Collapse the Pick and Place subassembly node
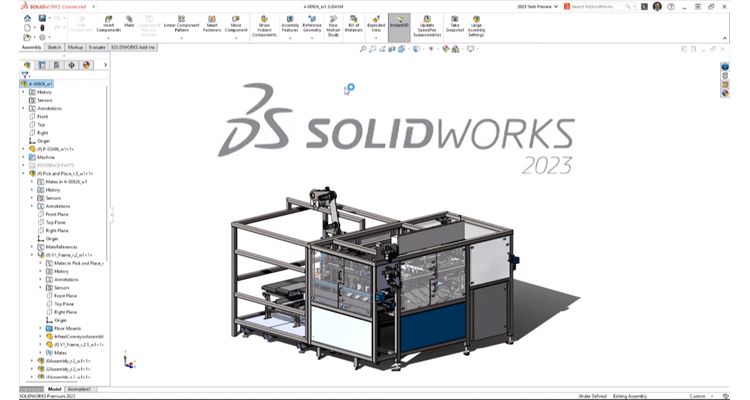Screen dimensions: 750x400 (23, 173)
